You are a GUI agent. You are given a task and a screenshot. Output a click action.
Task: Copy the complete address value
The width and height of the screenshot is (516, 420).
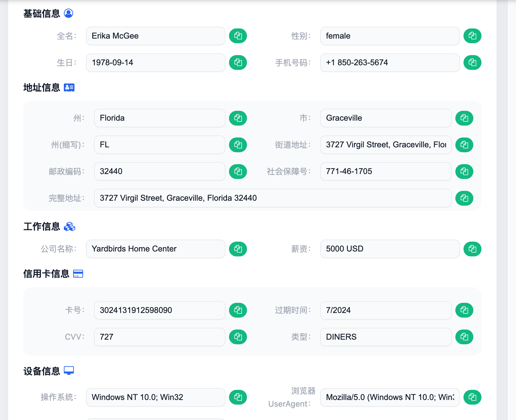464,198
